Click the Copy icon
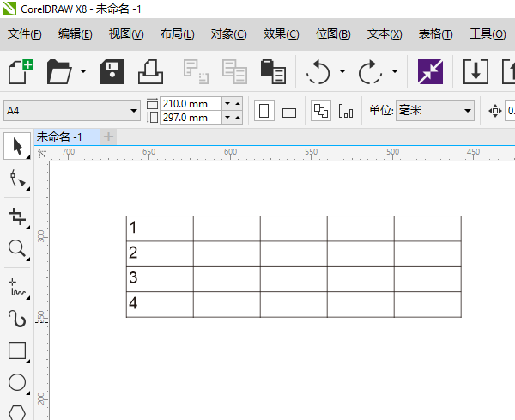Viewport: 515px width, 420px height. click(234, 71)
